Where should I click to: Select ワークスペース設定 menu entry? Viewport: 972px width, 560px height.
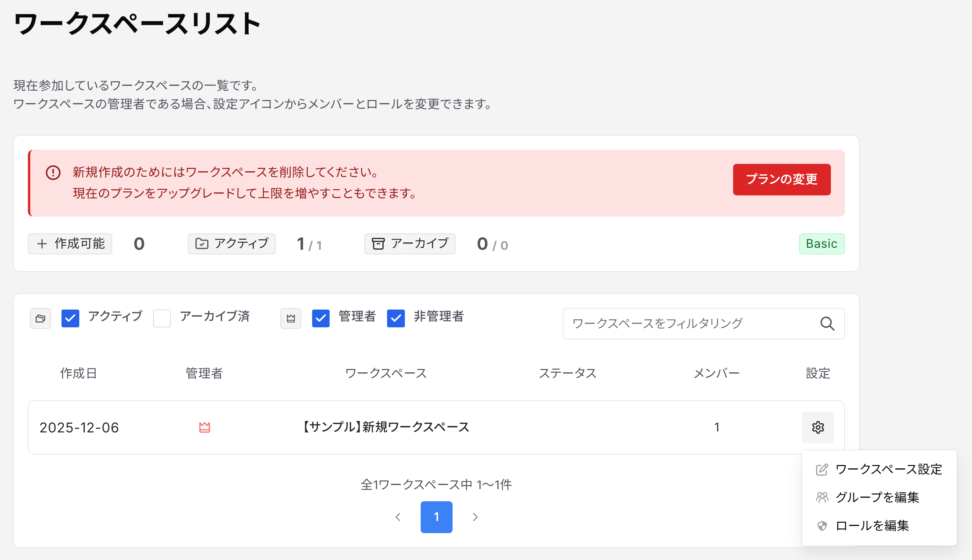pos(888,469)
